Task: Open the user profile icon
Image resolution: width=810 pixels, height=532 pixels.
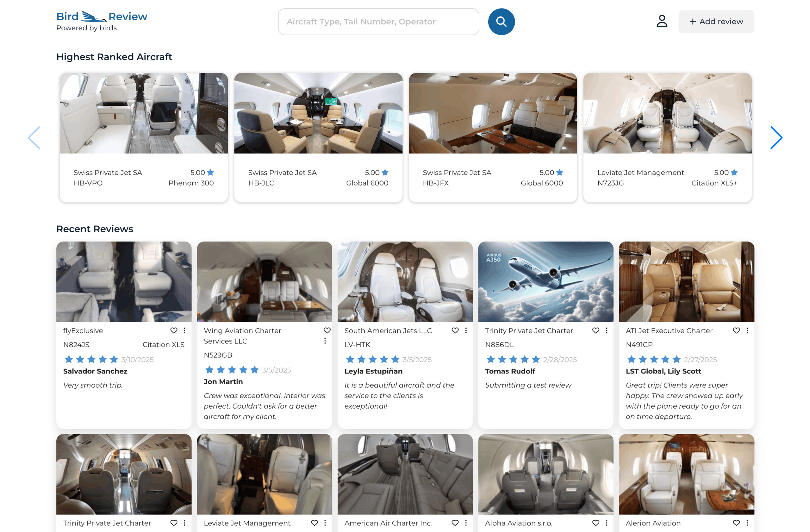Action: point(662,21)
